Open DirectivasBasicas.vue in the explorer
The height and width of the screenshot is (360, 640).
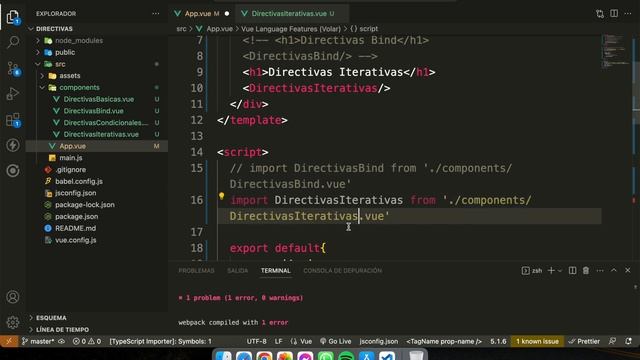(x=98, y=99)
